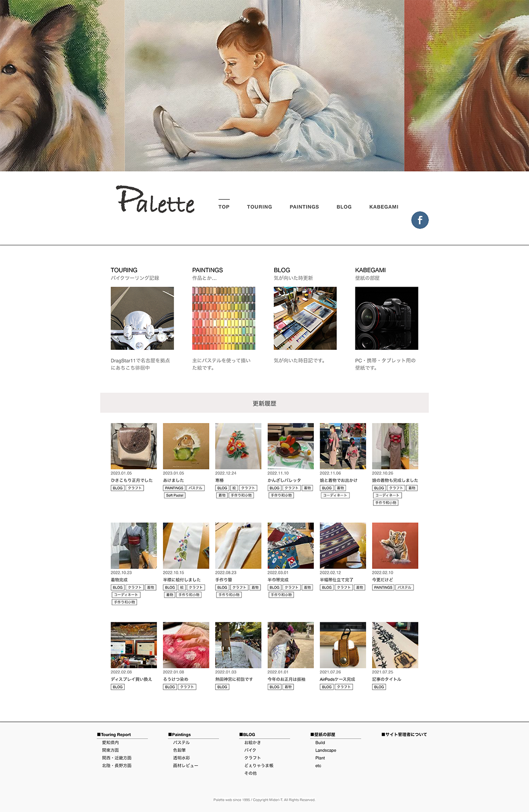
Task: Open TOURING in the navigation menu
Action: coord(259,207)
